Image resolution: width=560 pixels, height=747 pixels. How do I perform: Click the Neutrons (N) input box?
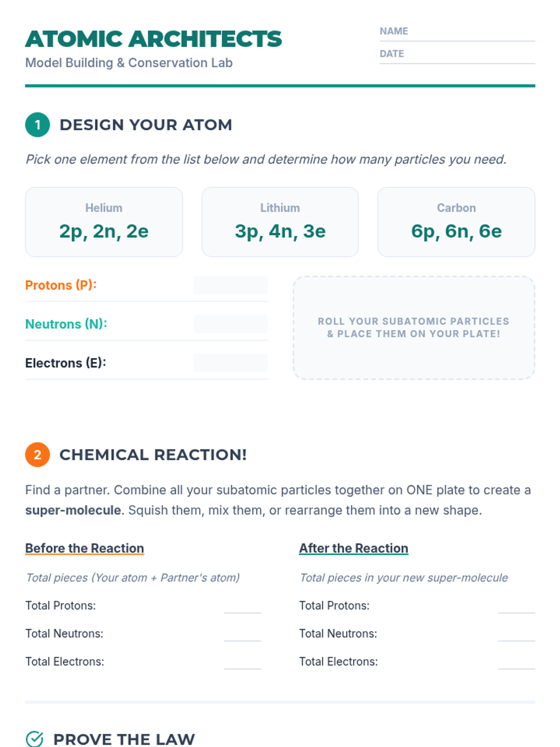(231, 324)
